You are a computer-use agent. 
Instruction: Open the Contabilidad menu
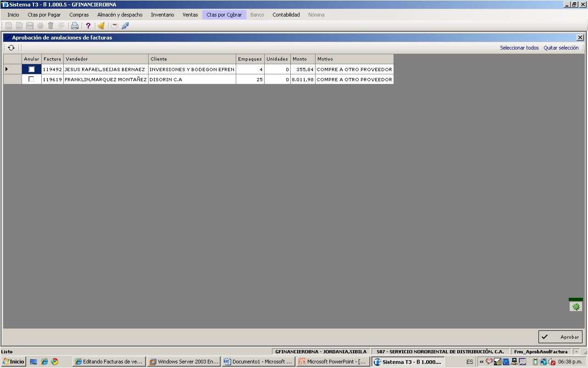click(x=286, y=15)
